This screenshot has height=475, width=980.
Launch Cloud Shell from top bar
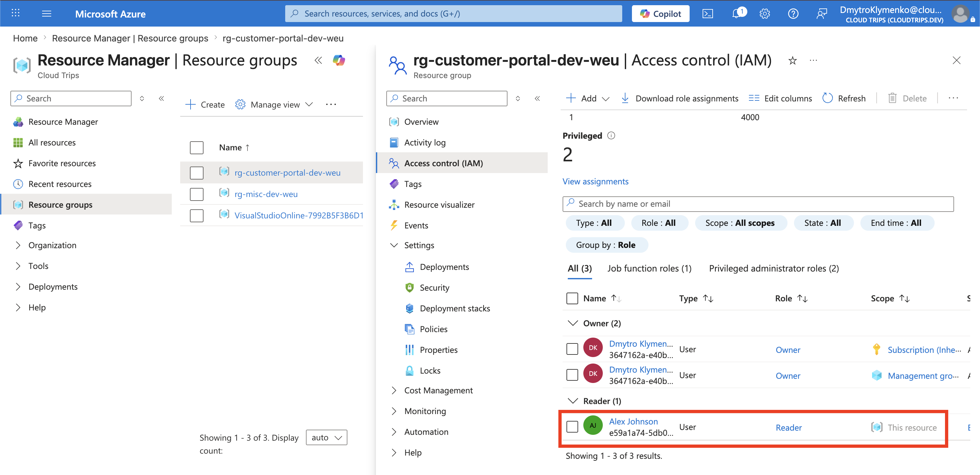coord(707,14)
